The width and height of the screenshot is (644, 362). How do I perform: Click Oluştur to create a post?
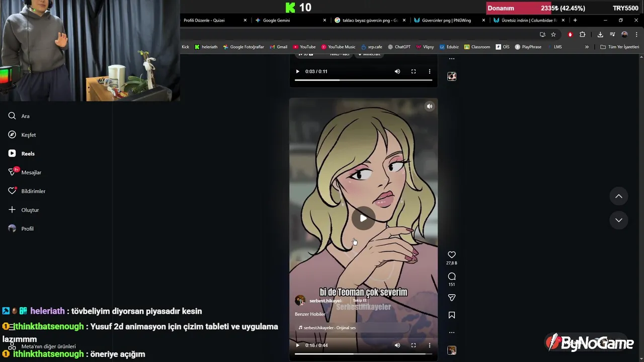tap(24, 210)
